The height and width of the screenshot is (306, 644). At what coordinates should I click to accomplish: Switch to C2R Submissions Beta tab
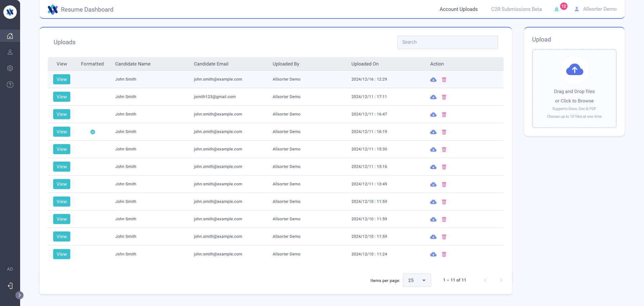516,9
